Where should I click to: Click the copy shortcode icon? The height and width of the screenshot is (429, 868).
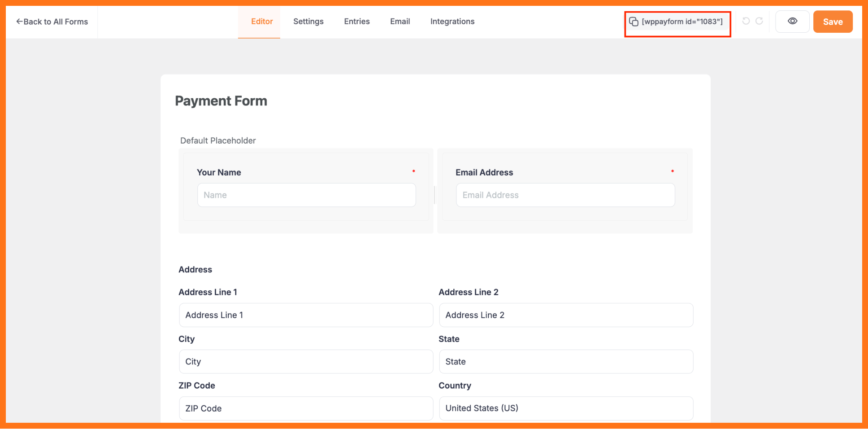coord(634,22)
